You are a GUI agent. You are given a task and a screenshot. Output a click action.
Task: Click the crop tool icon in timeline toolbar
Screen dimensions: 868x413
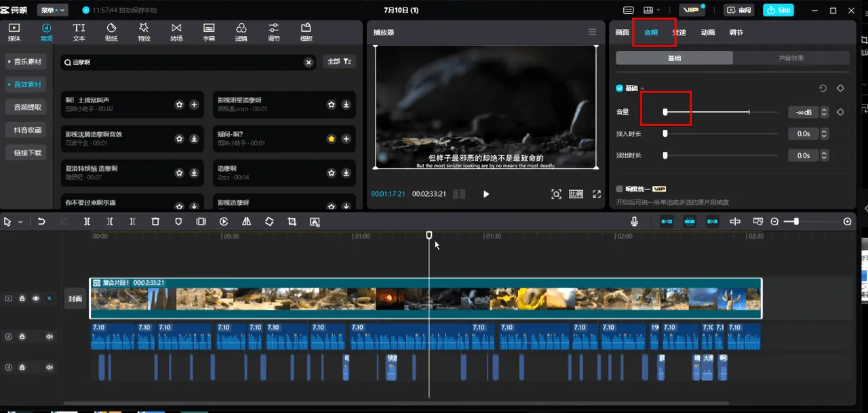tap(292, 222)
